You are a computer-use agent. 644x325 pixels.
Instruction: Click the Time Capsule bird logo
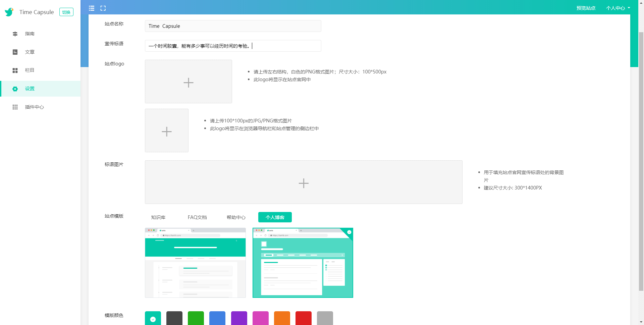[9, 12]
